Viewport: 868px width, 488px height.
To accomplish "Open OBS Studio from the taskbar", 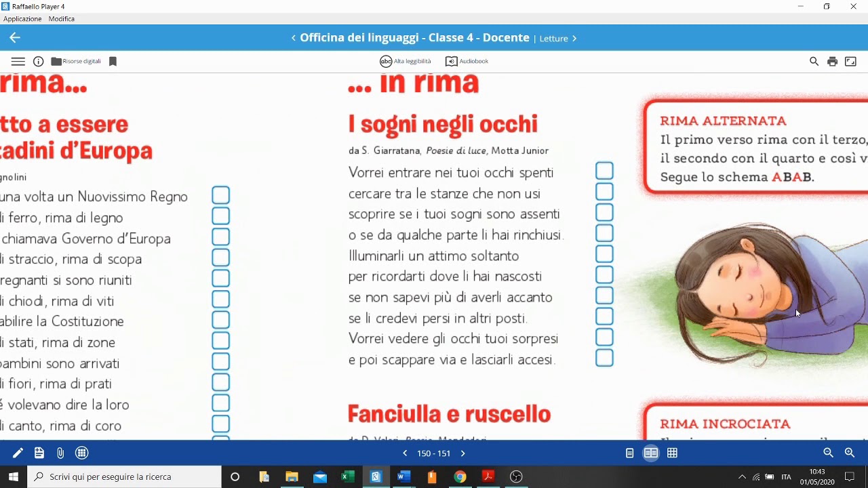I will (516, 476).
